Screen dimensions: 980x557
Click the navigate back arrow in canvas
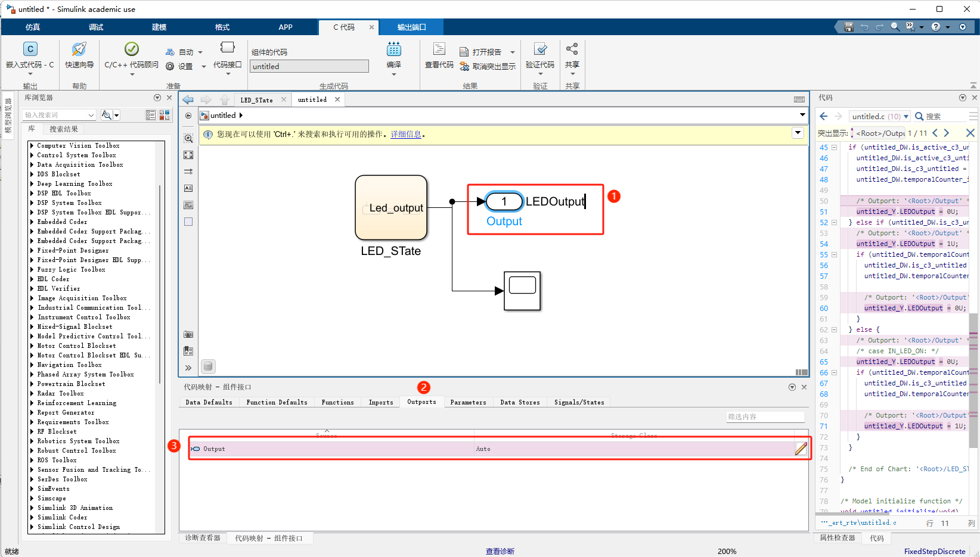point(188,99)
